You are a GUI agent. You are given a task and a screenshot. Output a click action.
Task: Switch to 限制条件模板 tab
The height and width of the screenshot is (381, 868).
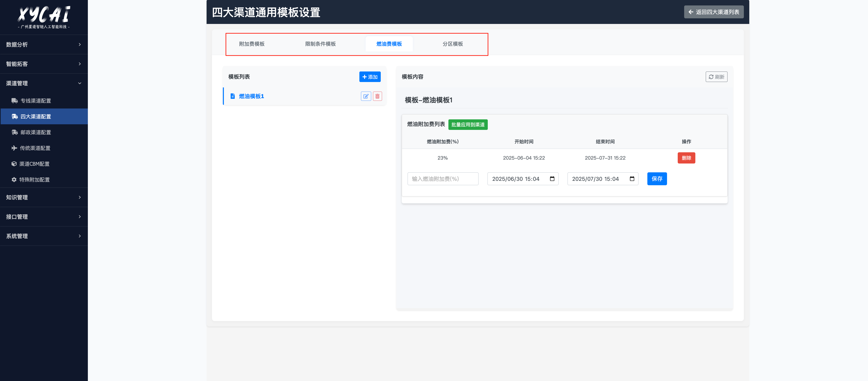320,44
